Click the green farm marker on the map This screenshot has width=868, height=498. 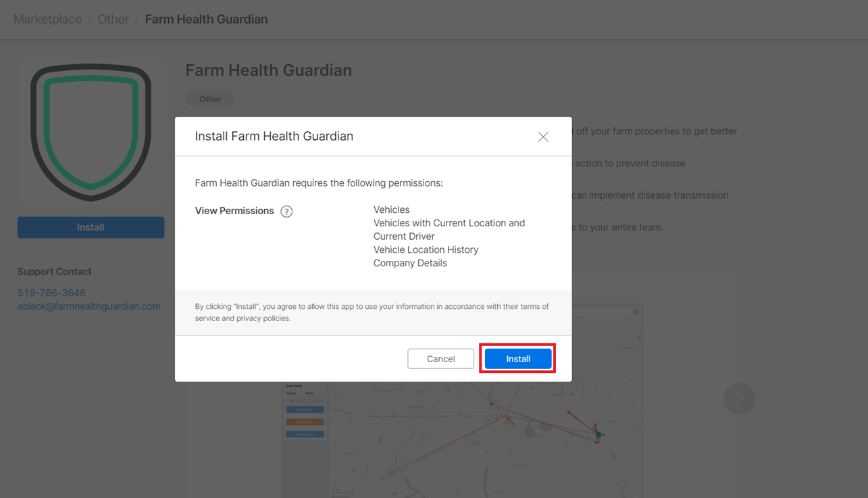[598, 435]
